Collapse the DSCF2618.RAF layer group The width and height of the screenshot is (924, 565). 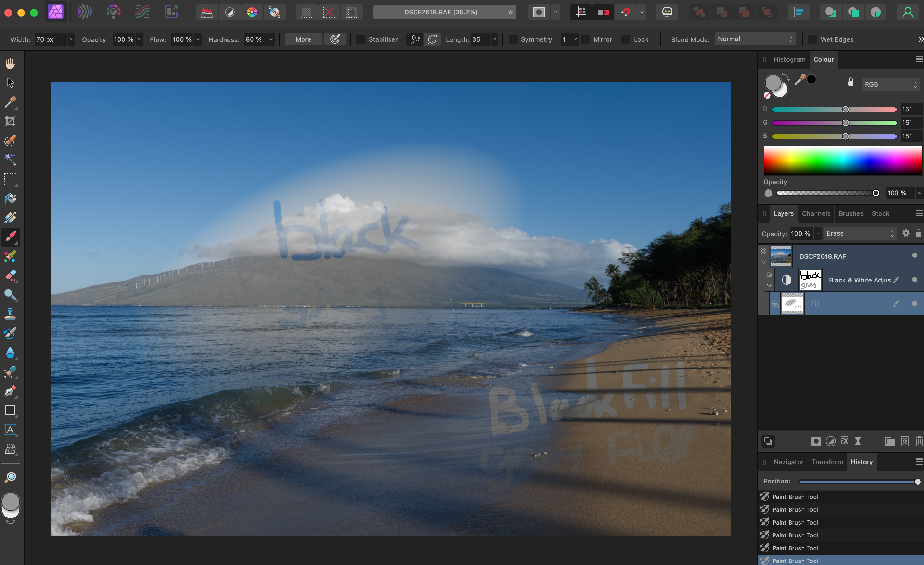coord(764,262)
